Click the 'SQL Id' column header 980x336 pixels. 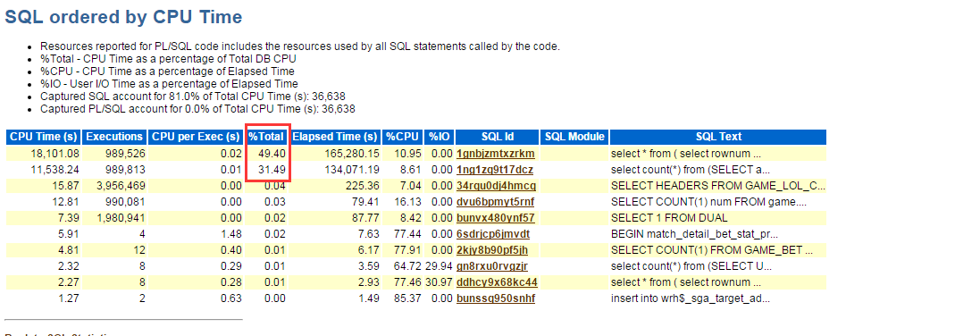click(498, 137)
